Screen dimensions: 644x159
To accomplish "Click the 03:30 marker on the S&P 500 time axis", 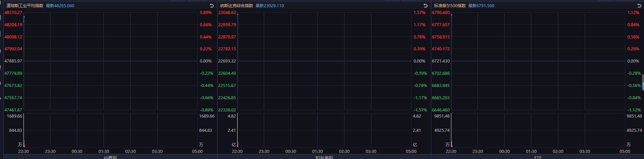I will pos(585,152).
